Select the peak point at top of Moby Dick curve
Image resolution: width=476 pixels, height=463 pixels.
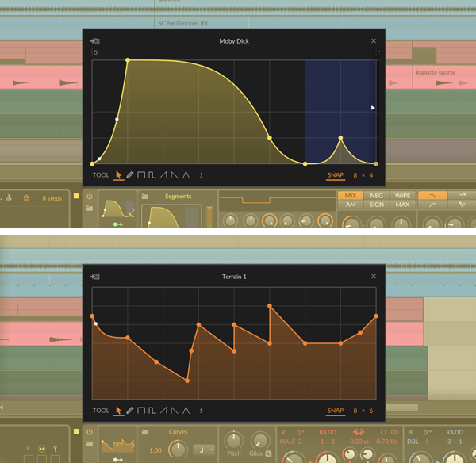(128, 60)
